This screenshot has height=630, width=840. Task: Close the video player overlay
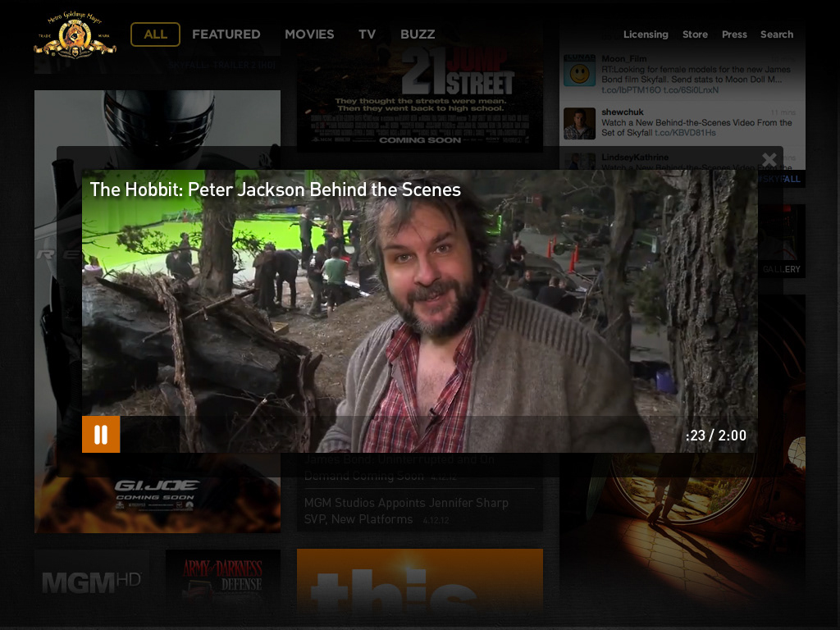[x=769, y=159]
